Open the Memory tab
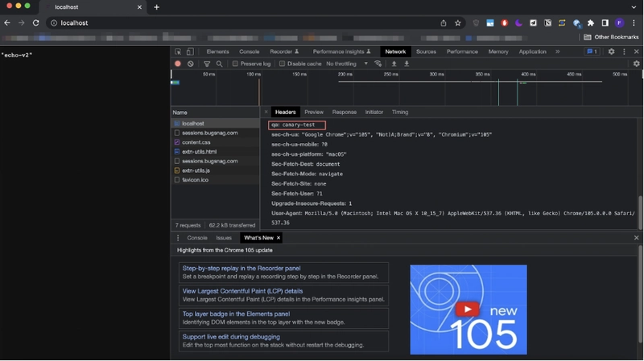The image size is (644, 361). (x=498, y=51)
